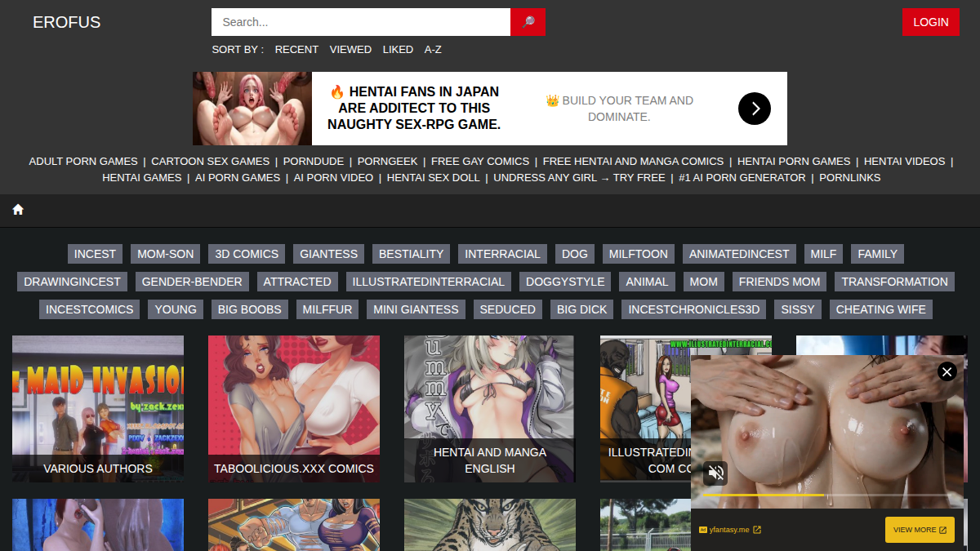The image size is (980, 551).
Task: Click the banner ad's black arrow button
Action: 755,108
